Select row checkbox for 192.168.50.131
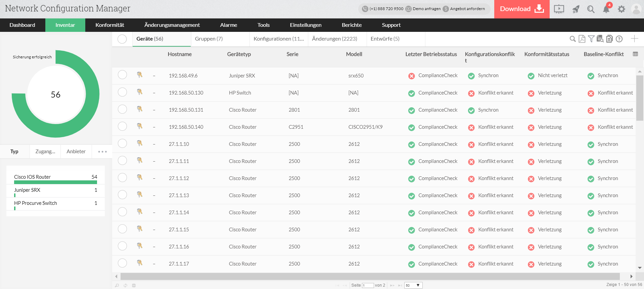 click(x=122, y=109)
